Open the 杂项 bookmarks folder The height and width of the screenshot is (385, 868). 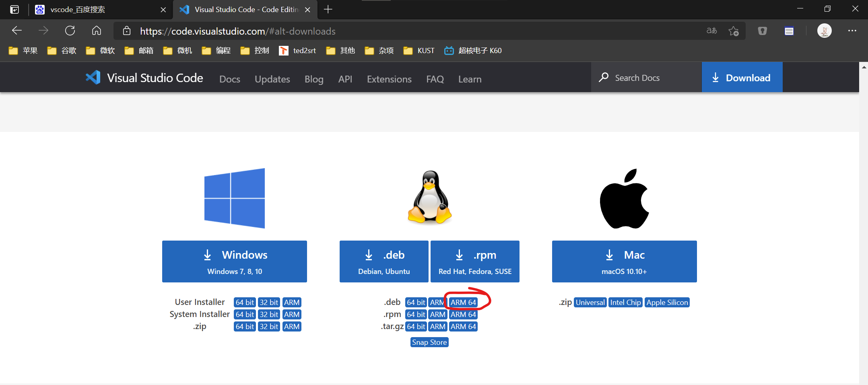point(379,51)
